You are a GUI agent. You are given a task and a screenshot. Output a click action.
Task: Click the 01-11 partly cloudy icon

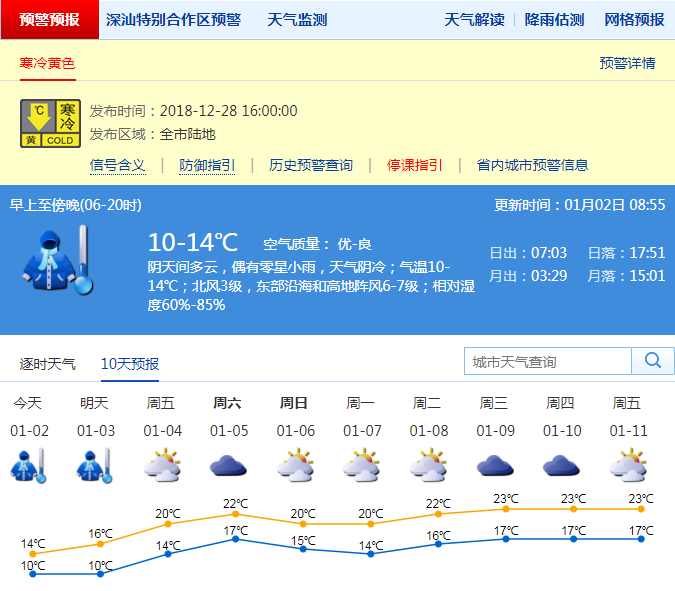[x=627, y=466]
